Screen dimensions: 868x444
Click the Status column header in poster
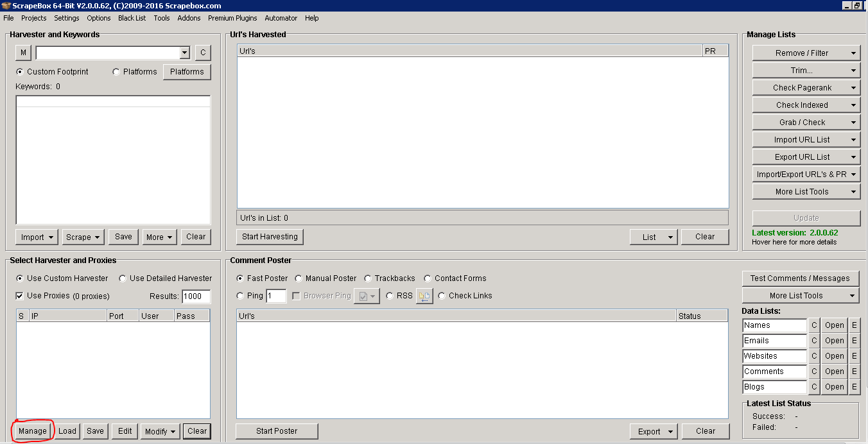click(x=702, y=316)
